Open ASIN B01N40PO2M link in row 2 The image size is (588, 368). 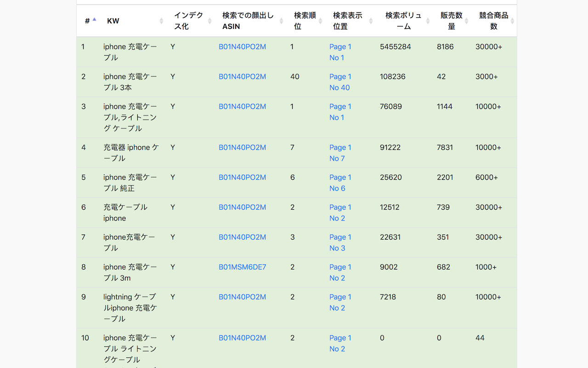(242, 76)
